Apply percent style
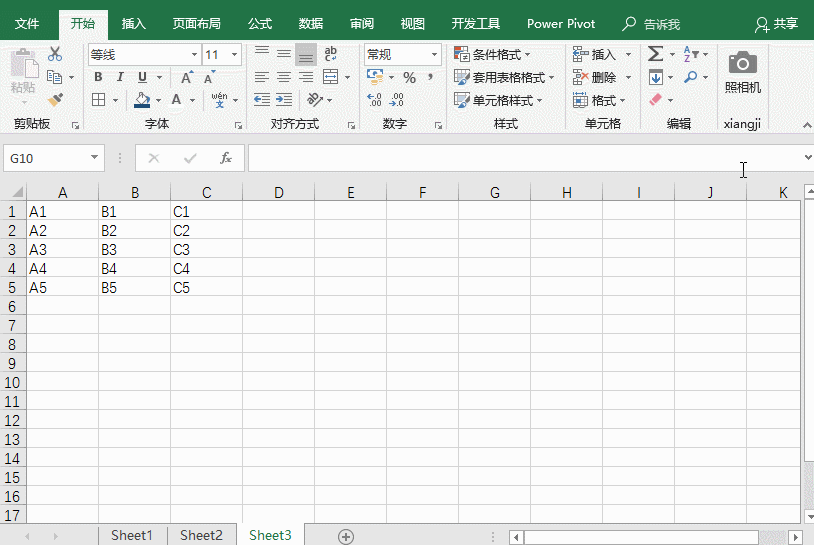 click(x=410, y=78)
